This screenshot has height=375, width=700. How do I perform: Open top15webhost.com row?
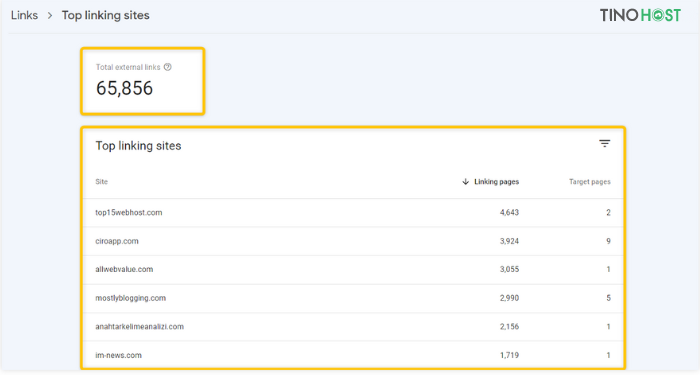coord(353,212)
